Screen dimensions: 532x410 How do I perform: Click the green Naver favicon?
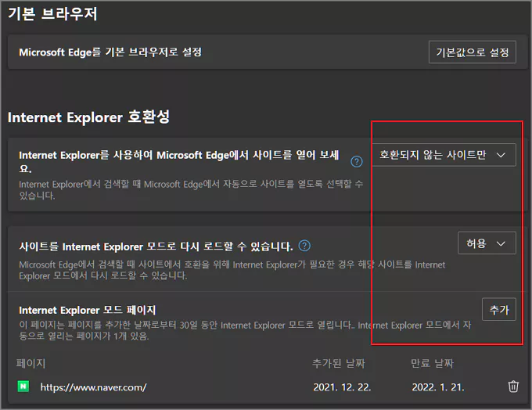(x=23, y=387)
